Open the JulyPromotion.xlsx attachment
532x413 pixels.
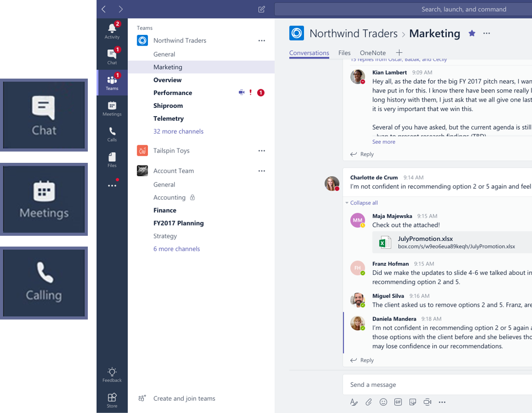coord(452,242)
